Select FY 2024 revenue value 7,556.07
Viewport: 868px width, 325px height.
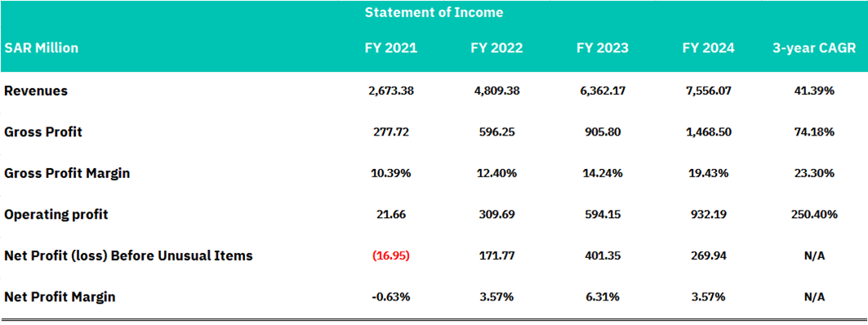[x=709, y=91]
